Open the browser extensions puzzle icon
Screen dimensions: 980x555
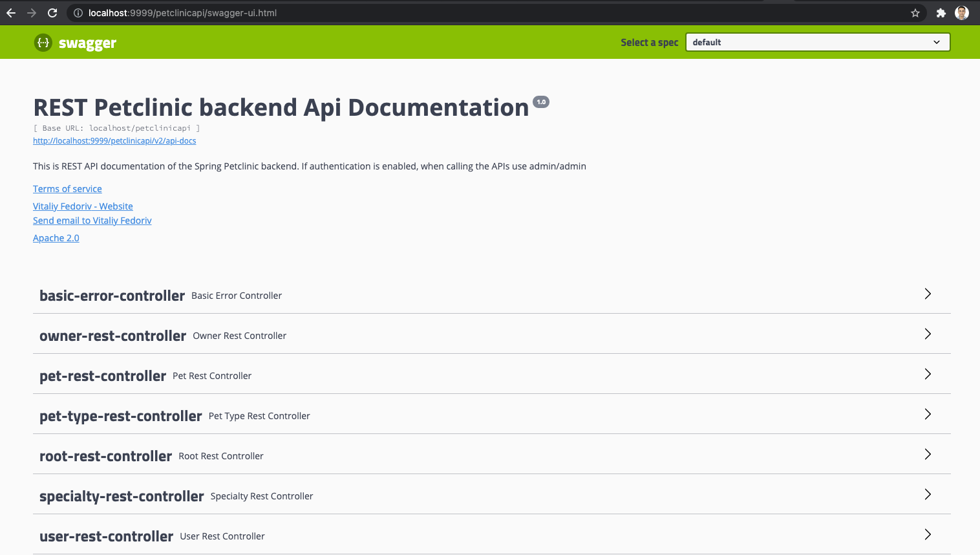pyautogui.click(x=941, y=13)
